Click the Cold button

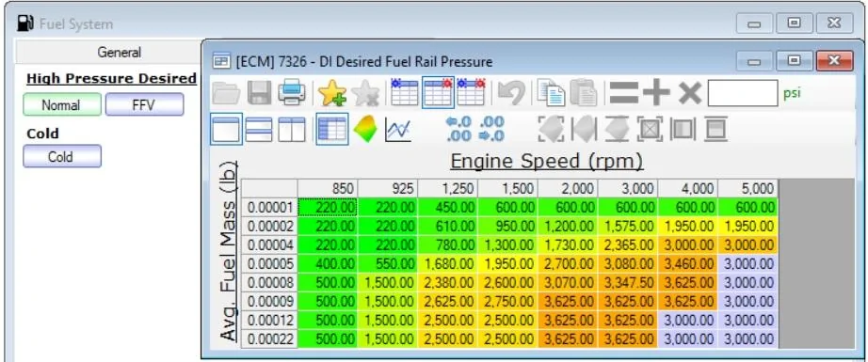(62, 156)
